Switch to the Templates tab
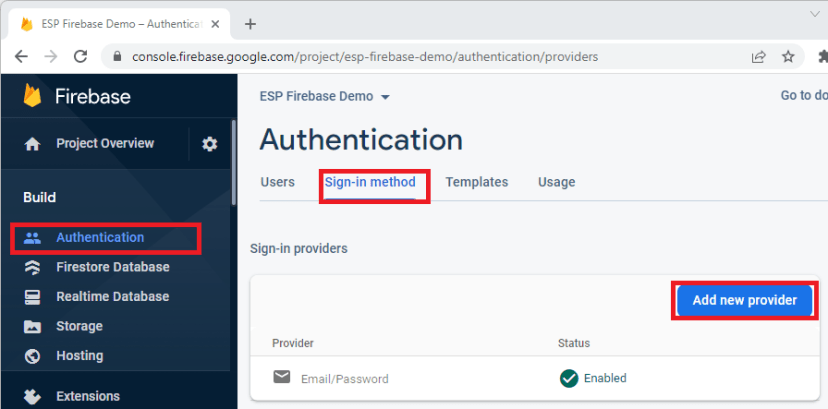 477,182
